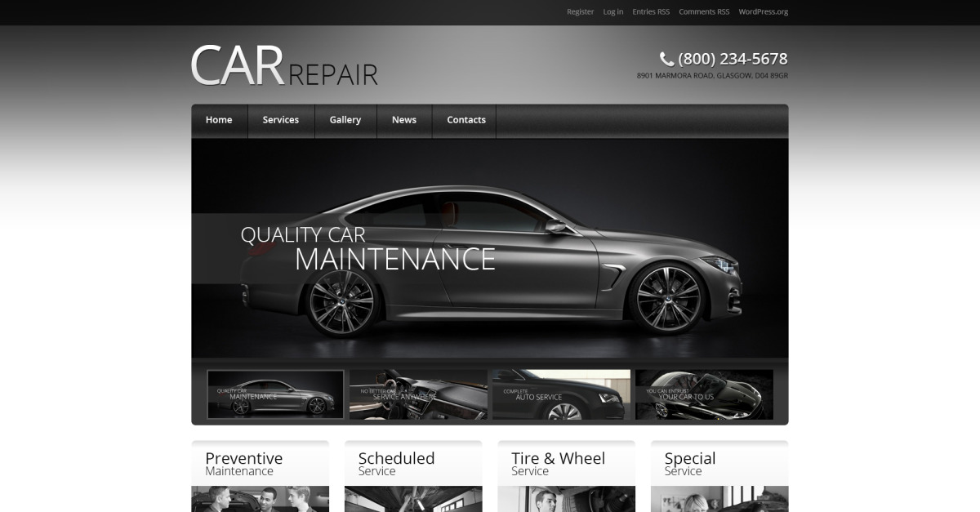Open the Entries RSS feed link
The image size is (980, 512).
651,12
